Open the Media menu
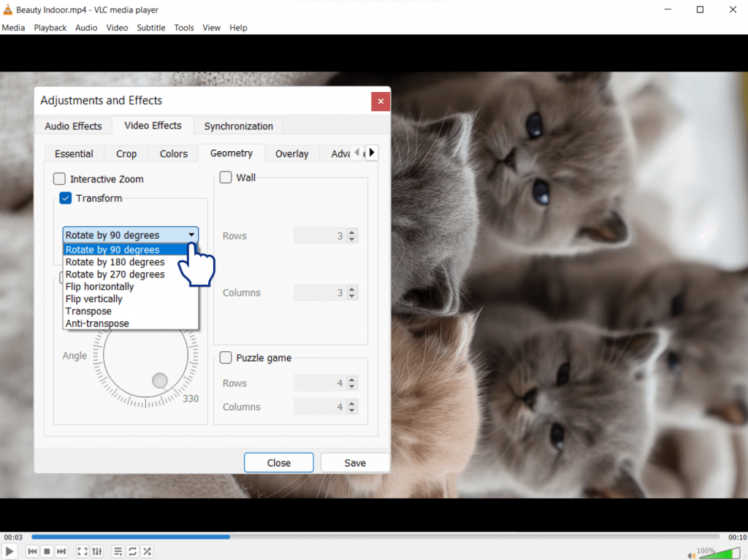The image size is (748, 560). point(13,28)
